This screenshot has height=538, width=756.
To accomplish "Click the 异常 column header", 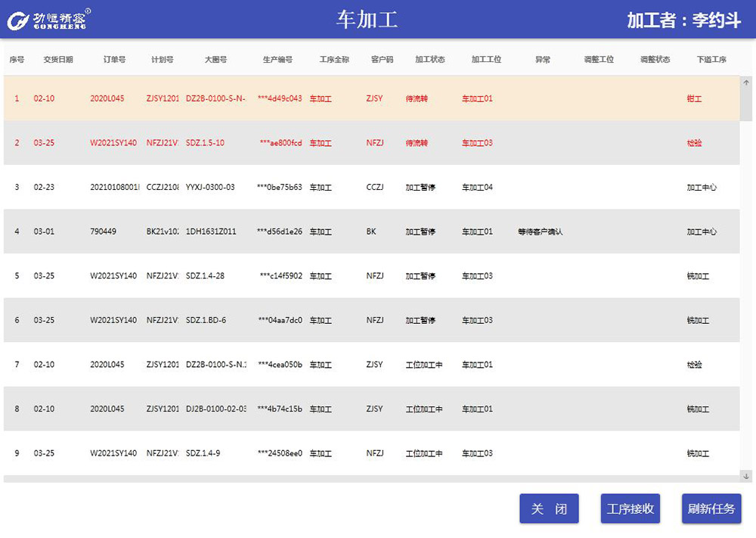I will point(542,59).
